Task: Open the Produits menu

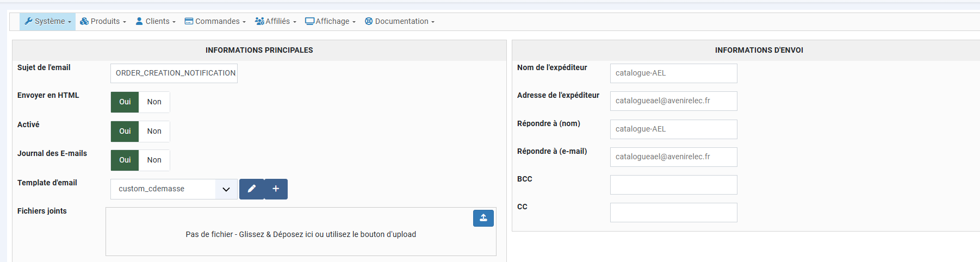Action: [x=103, y=22]
